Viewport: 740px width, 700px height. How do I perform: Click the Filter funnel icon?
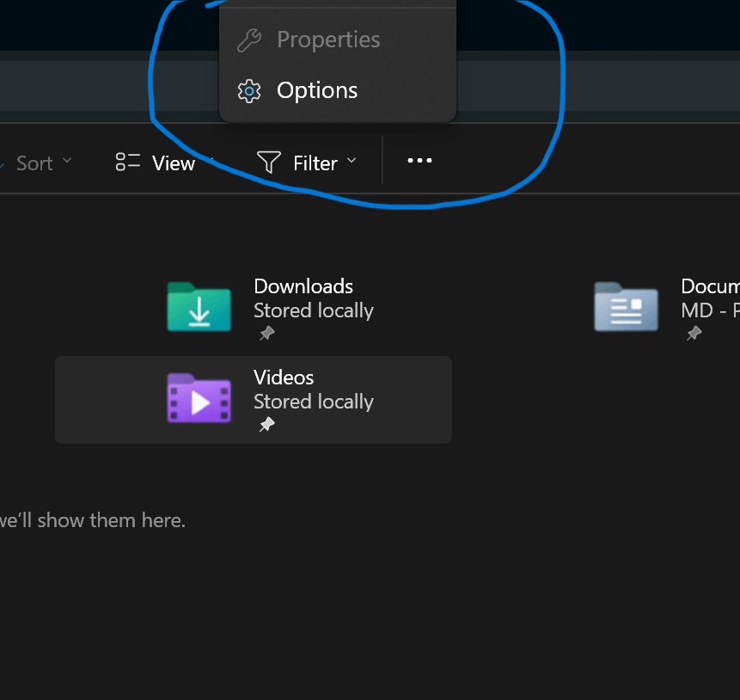pyautogui.click(x=269, y=162)
